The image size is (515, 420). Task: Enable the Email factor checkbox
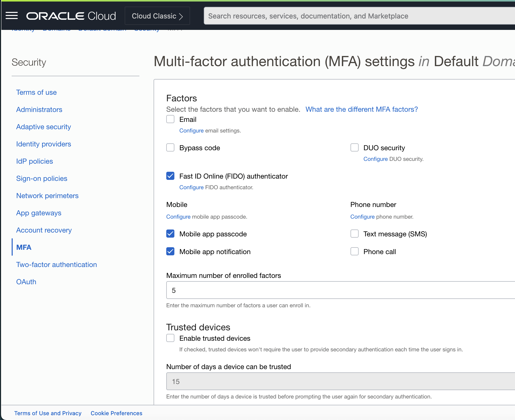[170, 119]
